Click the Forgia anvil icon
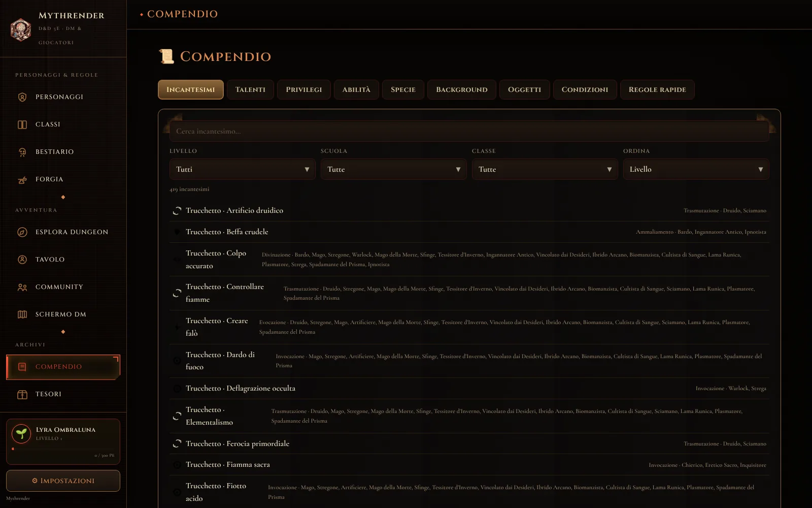This screenshot has width=812, height=508. (x=22, y=179)
